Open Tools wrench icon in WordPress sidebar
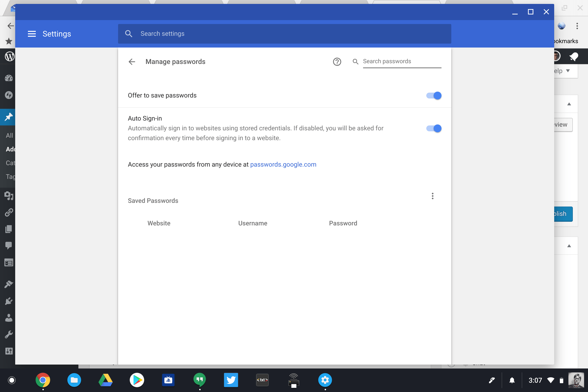The image size is (588, 392). (9, 334)
